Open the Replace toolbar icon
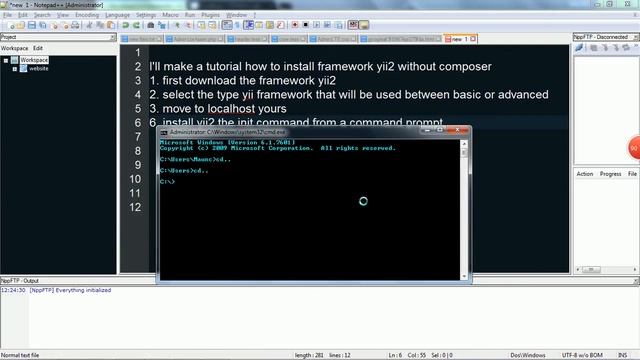Image resolution: width=640 pixels, height=360 pixels. click(162, 25)
